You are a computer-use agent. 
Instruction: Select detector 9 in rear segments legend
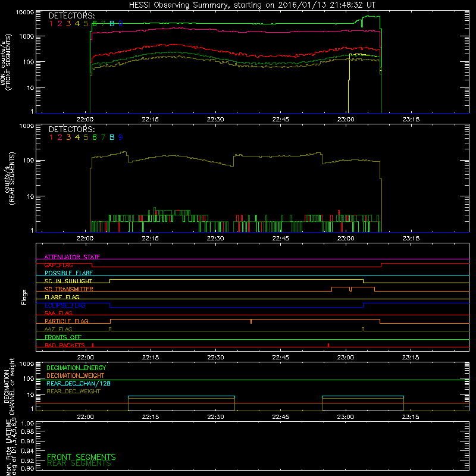click(121, 137)
